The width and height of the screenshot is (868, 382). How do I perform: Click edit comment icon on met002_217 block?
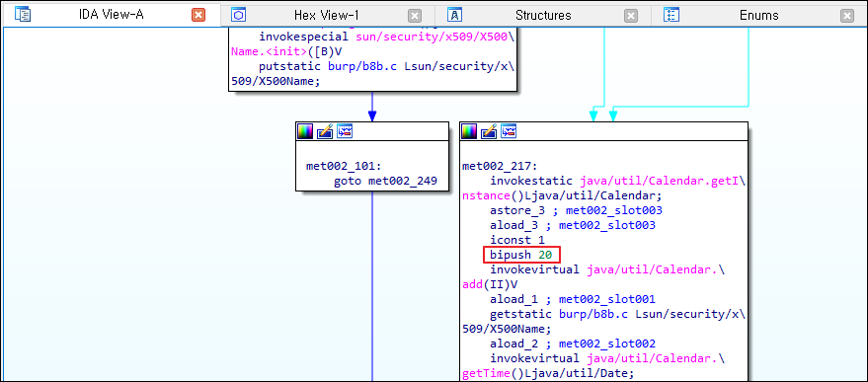[x=489, y=131]
